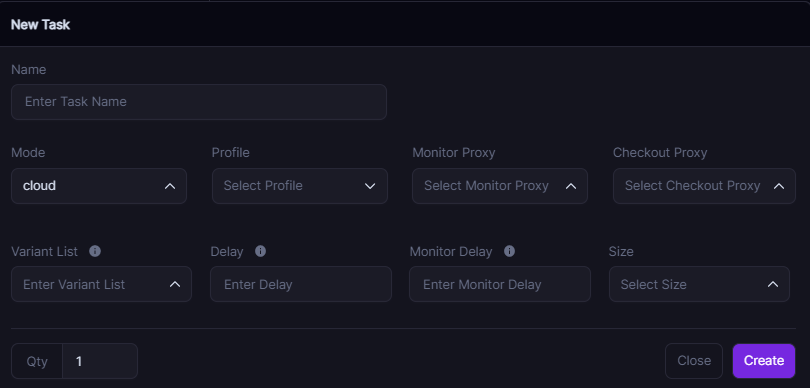Click the chevron in Size field
The image size is (810, 388).
(772, 284)
